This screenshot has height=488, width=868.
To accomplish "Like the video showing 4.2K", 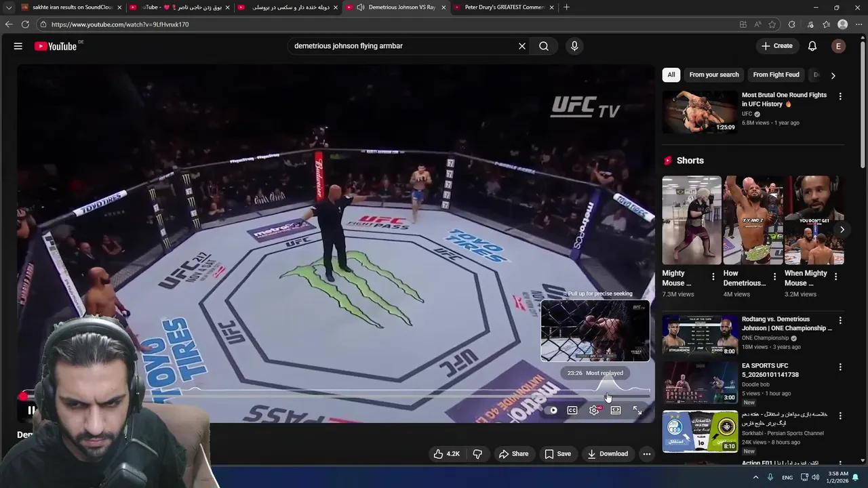I will (446, 454).
